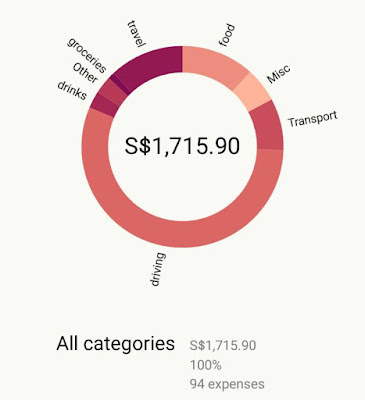Open the All categories heading
365x400 pixels.
pyautogui.click(x=115, y=343)
